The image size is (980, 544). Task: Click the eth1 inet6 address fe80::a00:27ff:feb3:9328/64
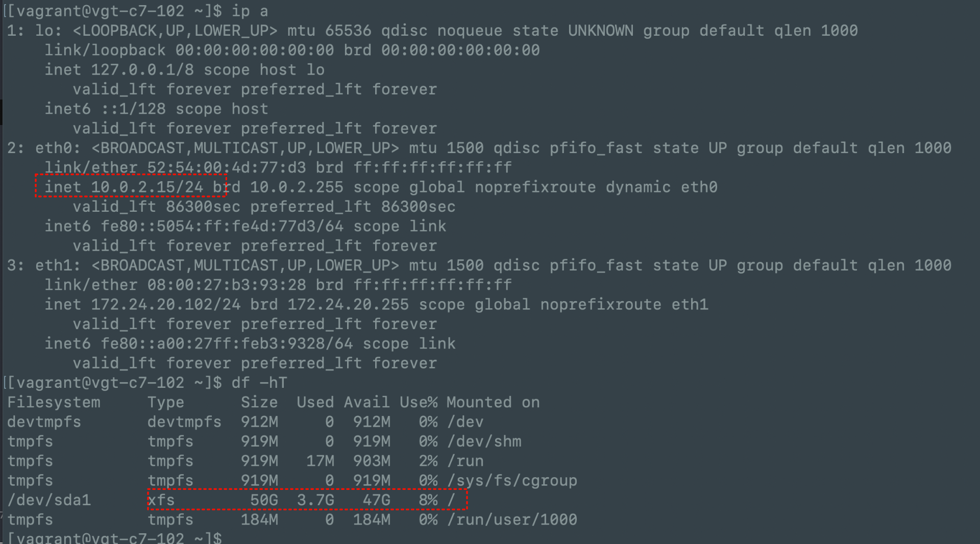coord(227,344)
